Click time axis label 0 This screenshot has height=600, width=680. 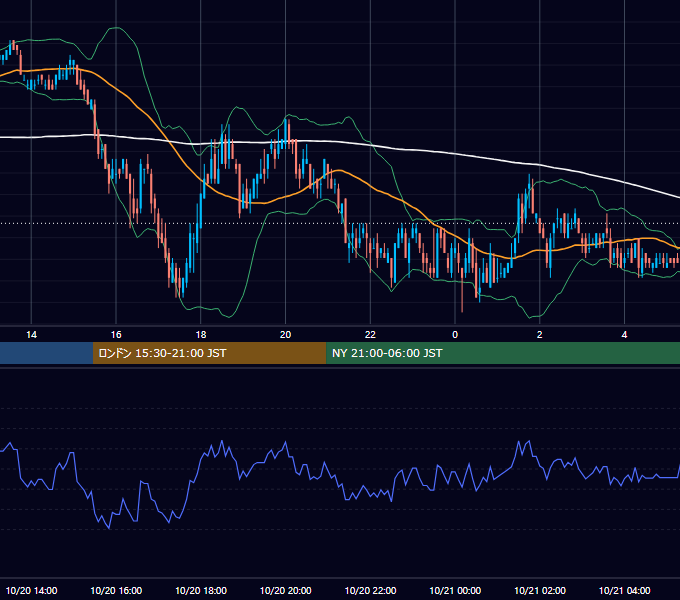[x=455, y=335]
